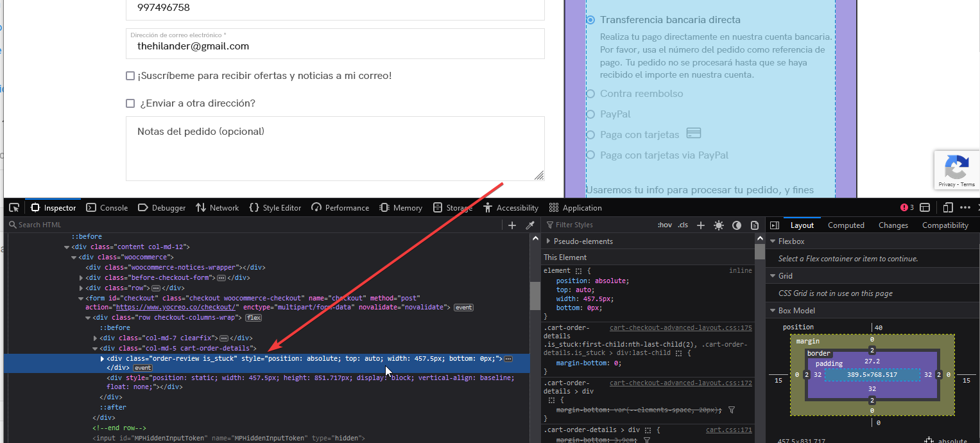Click the reCAPTCHA Terms link

[968, 185]
